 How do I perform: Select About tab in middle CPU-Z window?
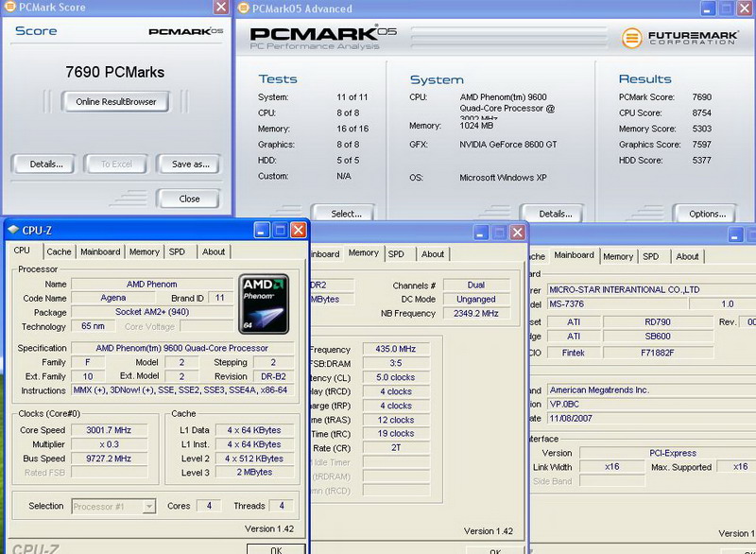coord(433,254)
